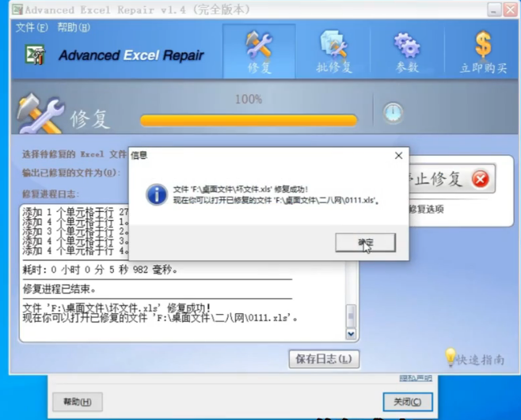Image resolution: width=521 pixels, height=420 pixels.
Task: Open the 帮助(H) menu
Action: pos(74,27)
